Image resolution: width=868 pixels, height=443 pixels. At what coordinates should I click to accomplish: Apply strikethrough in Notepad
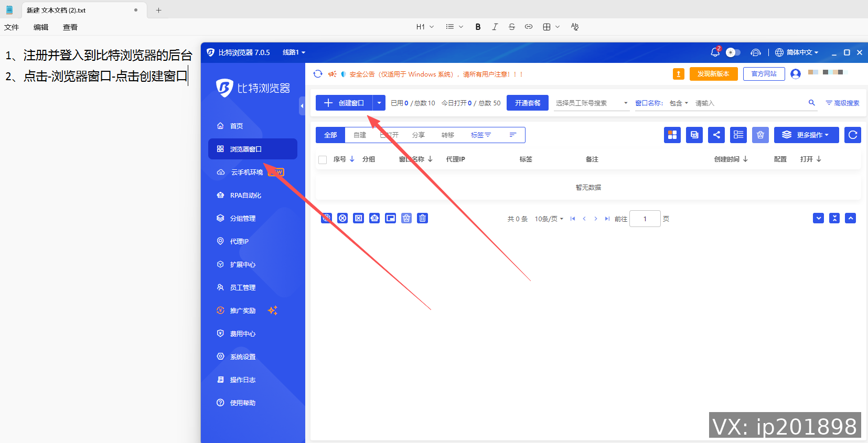[512, 27]
